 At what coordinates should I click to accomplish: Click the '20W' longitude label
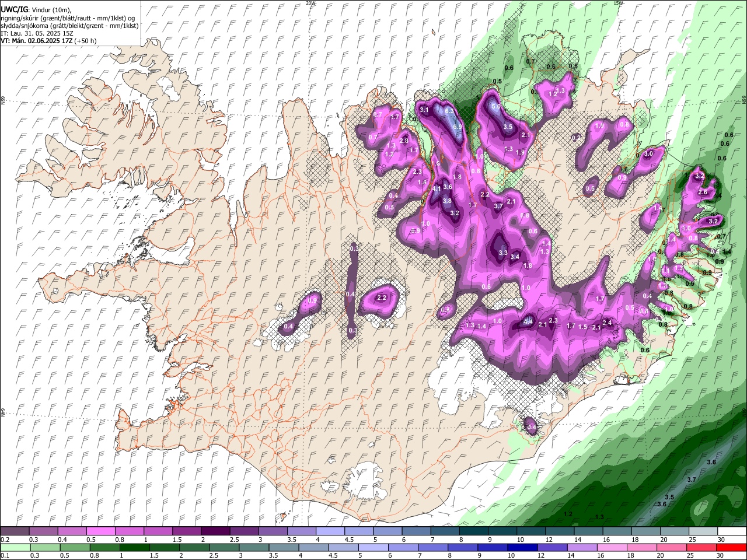click(310, 3)
